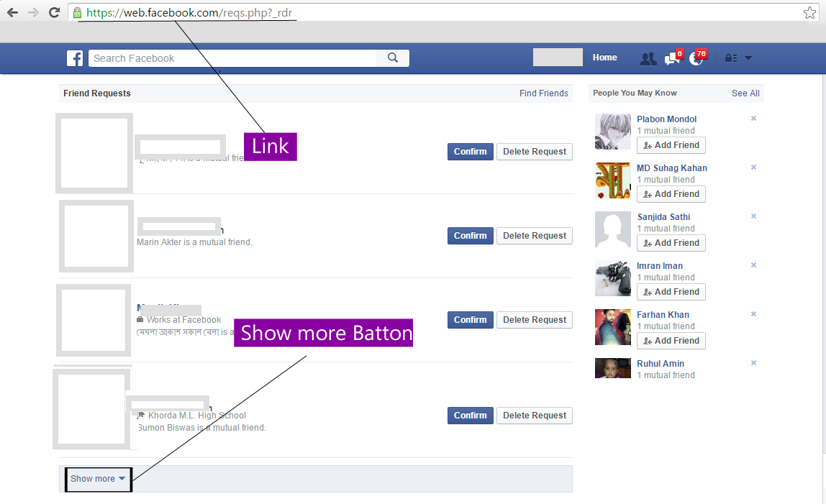The height and width of the screenshot is (504, 826).
Task: Delete request with Marin Akter mutual friend
Action: [x=534, y=236]
